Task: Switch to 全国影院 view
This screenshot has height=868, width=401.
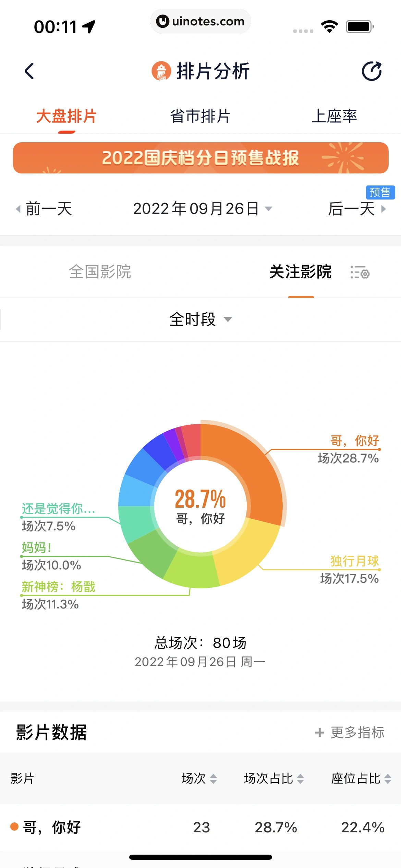Action: click(x=100, y=272)
